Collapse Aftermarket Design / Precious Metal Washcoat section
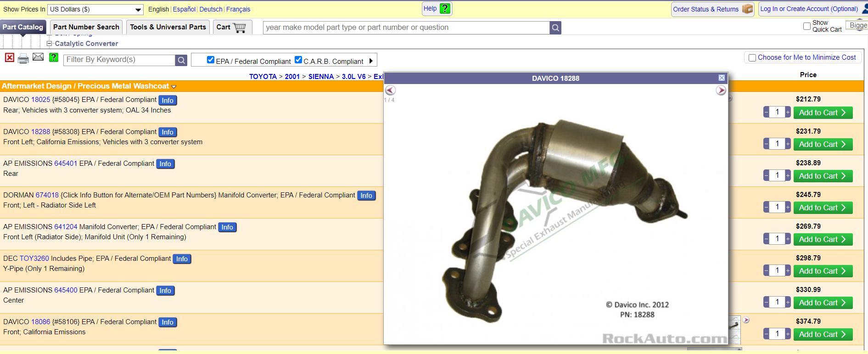868x354 pixels. point(174,87)
